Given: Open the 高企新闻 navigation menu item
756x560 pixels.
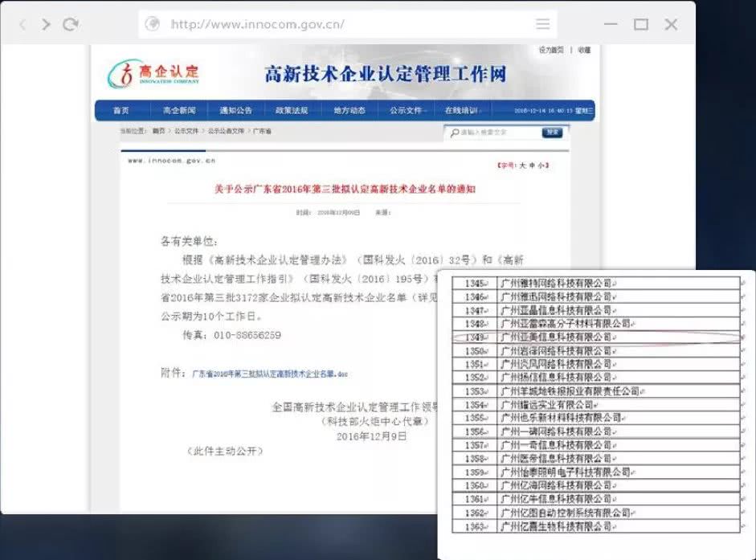Looking at the screenshot, I should tap(179, 110).
